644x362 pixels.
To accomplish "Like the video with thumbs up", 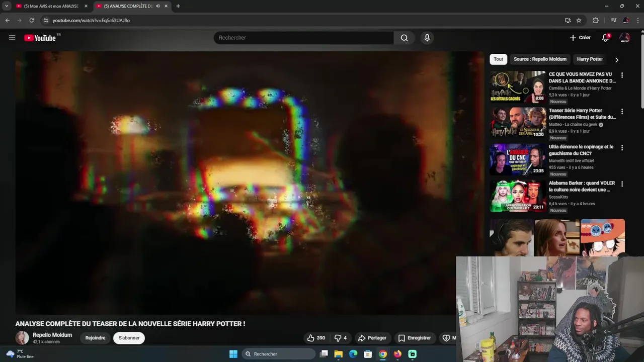I will click(316, 338).
